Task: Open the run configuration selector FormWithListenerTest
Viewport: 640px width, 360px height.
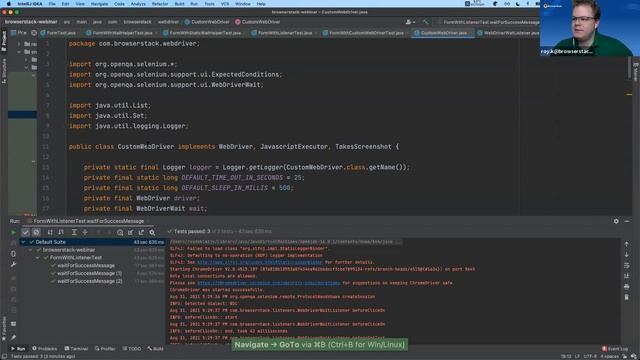Action: 489,22
